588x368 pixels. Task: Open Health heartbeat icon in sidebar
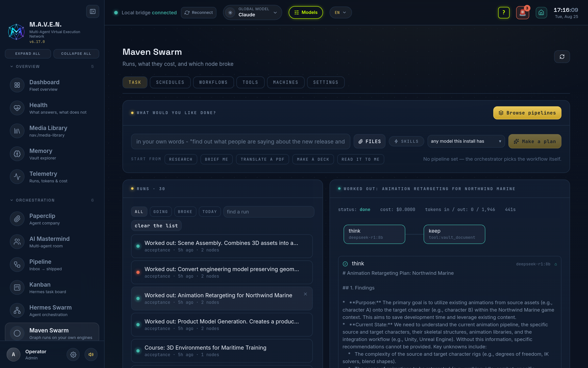pos(17,108)
